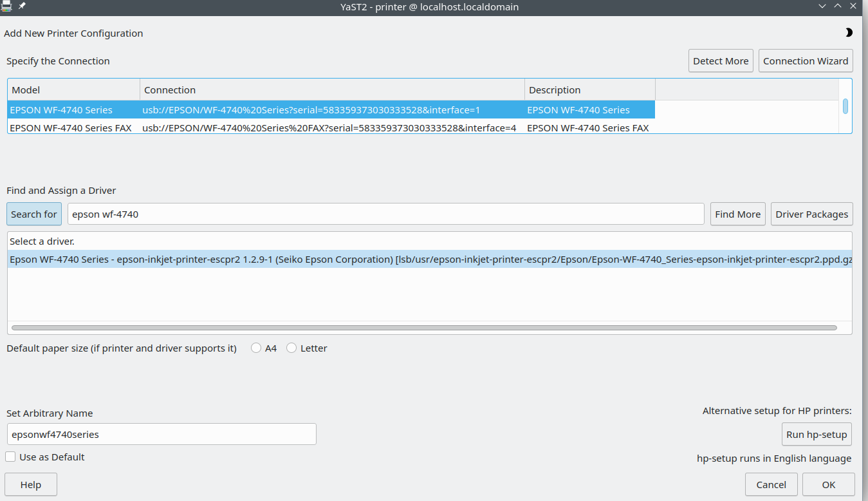Click the driver list horizontal scrollbar
This screenshot has height=501, width=868.
(x=424, y=328)
